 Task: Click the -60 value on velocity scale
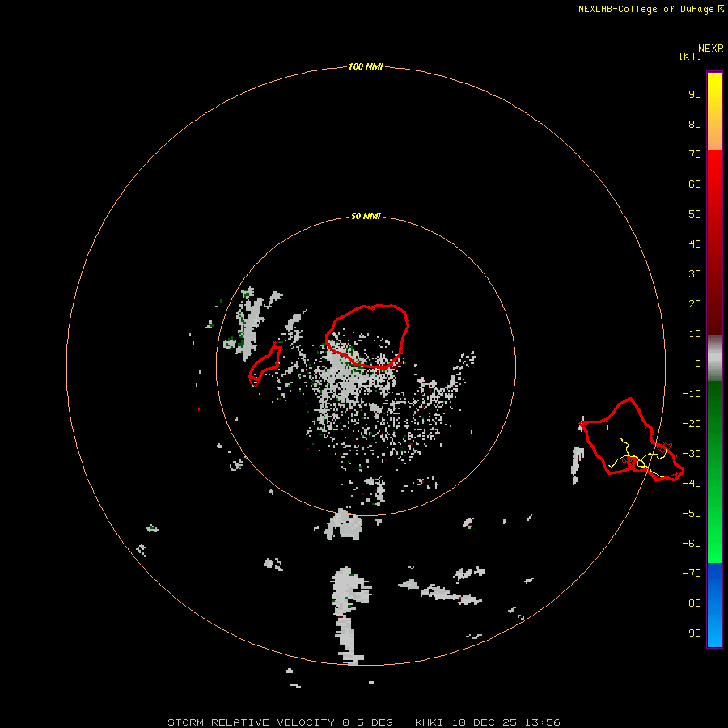[x=692, y=544]
